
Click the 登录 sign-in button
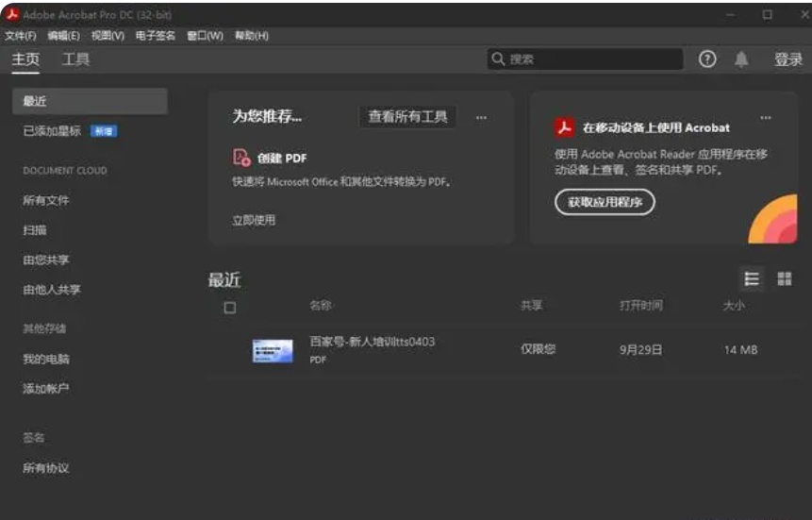(788, 59)
